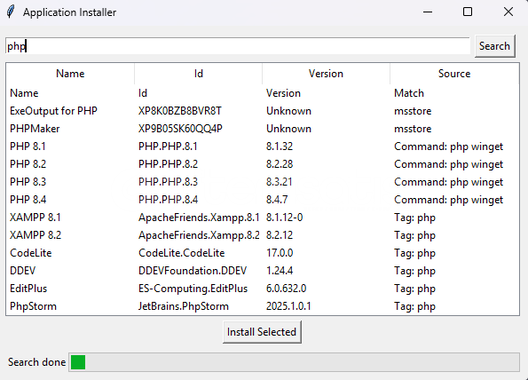This screenshot has height=380, width=528.
Task: Select the ExeOutput for PHP row
Action: (x=263, y=111)
